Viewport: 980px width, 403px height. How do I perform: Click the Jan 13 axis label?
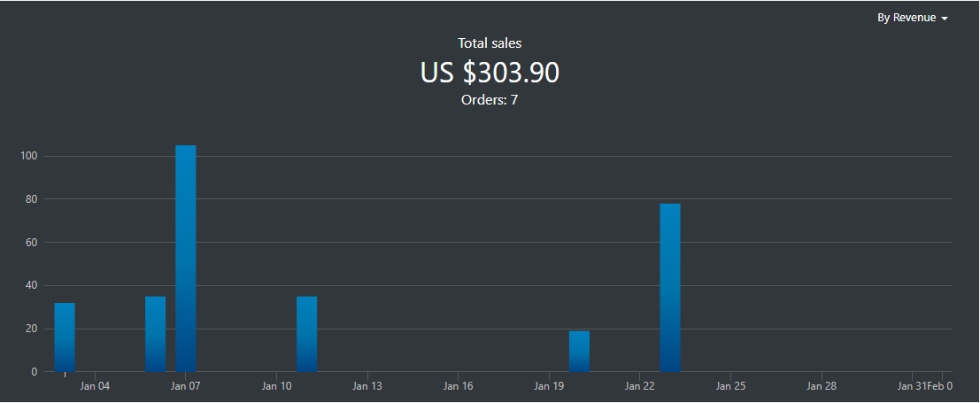[x=367, y=386]
